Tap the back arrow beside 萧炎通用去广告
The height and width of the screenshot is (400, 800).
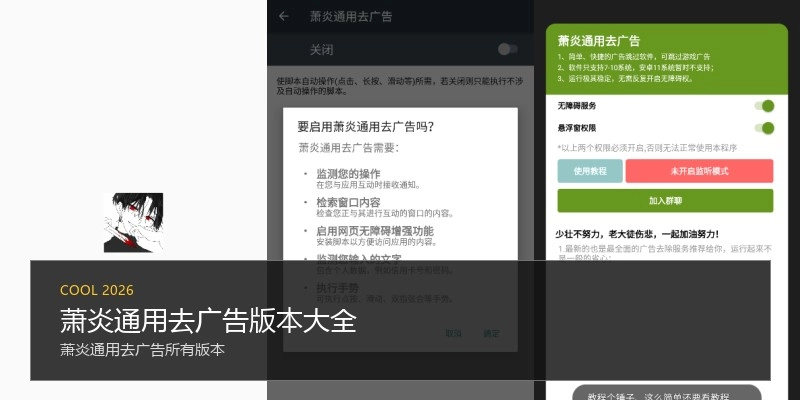(x=284, y=16)
